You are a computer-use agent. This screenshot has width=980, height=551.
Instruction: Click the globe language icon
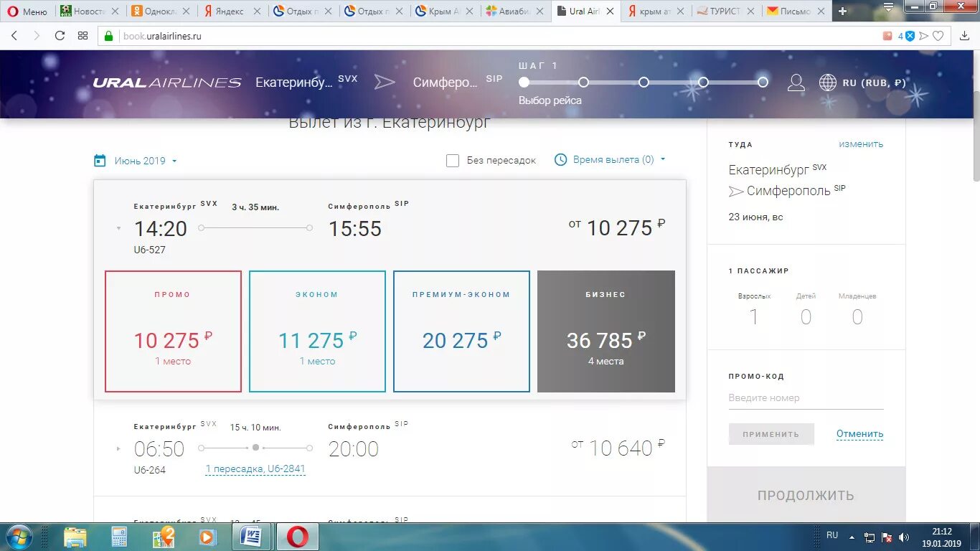[828, 83]
